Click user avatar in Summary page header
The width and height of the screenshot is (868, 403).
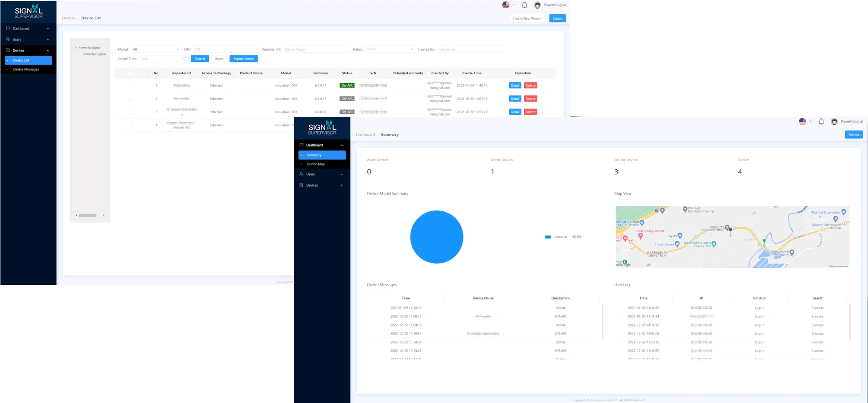[834, 121]
